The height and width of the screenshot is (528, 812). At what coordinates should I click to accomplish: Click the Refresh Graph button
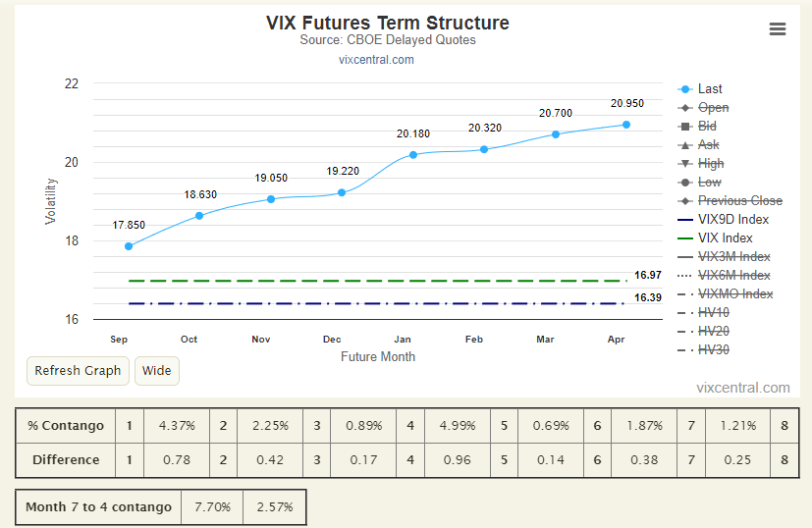[x=78, y=371]
